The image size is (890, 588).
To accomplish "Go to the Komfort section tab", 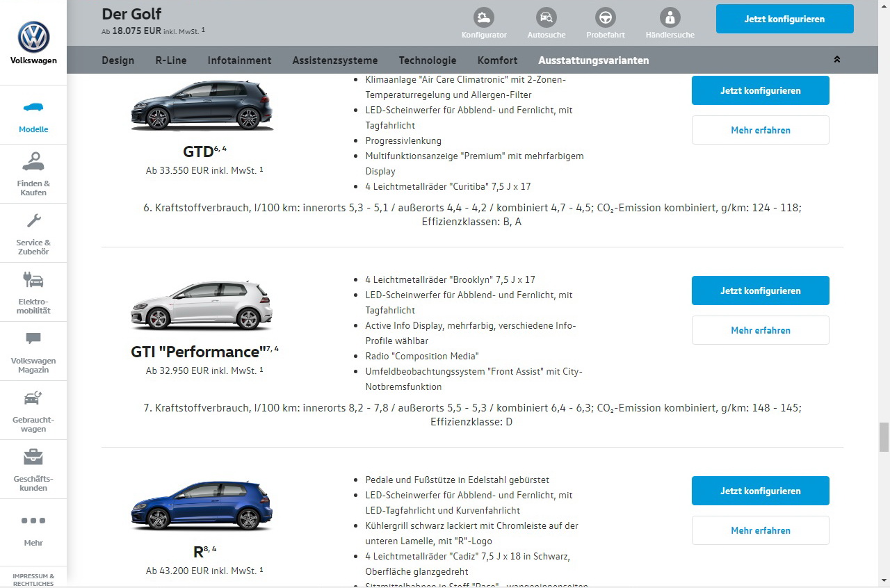I will pyautogui.click(x=497, y=60).
